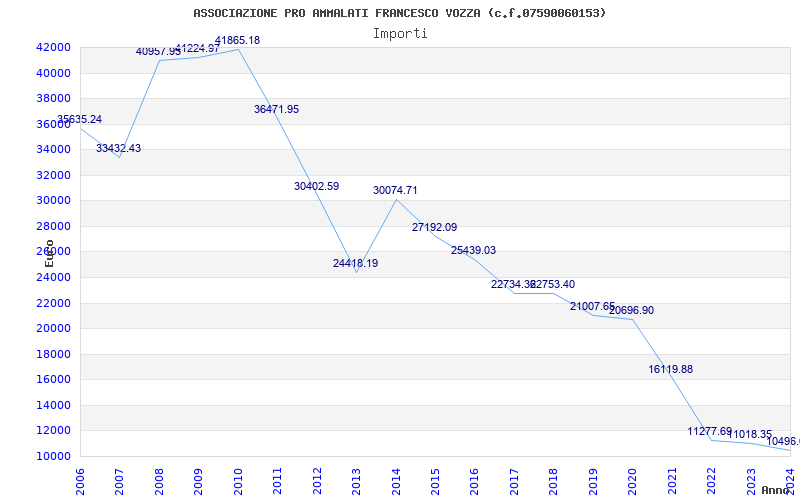Image resolution: width=800 pixels, height=500 pixels.
Task: Click y-axis value 28000
Action: click(53, 226)
